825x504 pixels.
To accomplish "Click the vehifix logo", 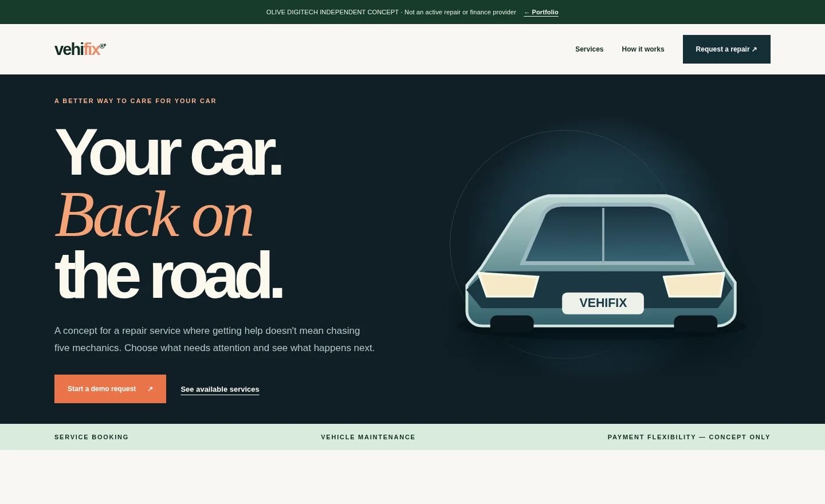I will pyautogui.click(x=80, y=49).
